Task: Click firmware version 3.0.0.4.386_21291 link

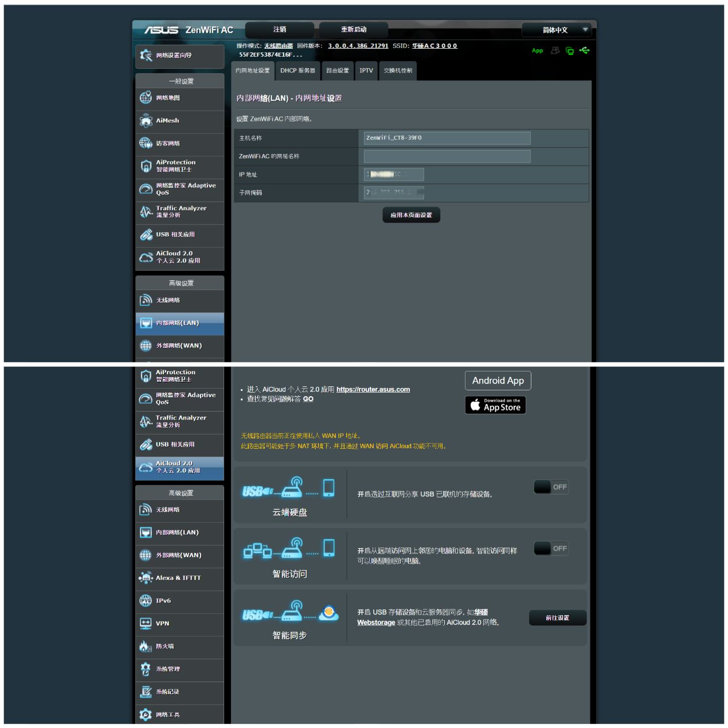Action: 358,46
